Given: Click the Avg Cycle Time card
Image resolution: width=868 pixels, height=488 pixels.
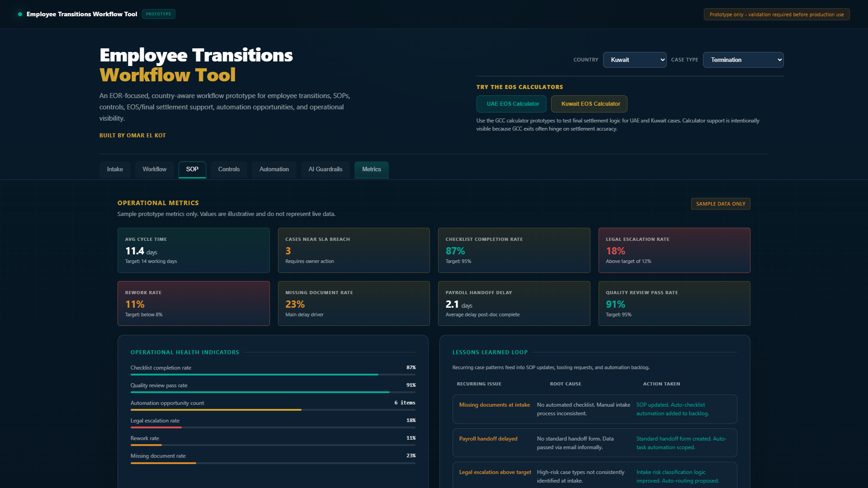Looking at the screenshot, I should pos(193,250).
